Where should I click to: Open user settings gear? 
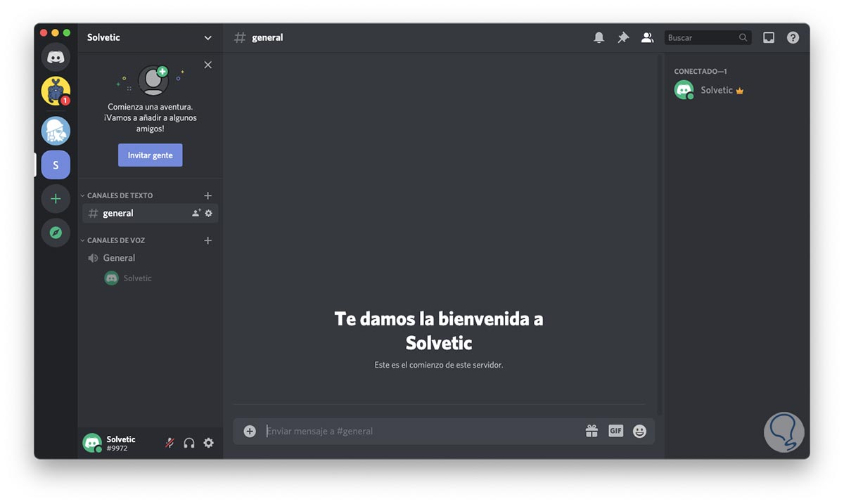[208, 443]
